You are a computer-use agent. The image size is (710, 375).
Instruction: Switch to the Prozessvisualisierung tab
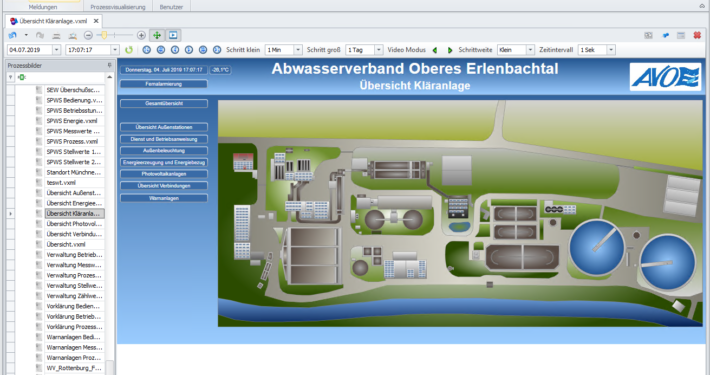click(118, 7)
